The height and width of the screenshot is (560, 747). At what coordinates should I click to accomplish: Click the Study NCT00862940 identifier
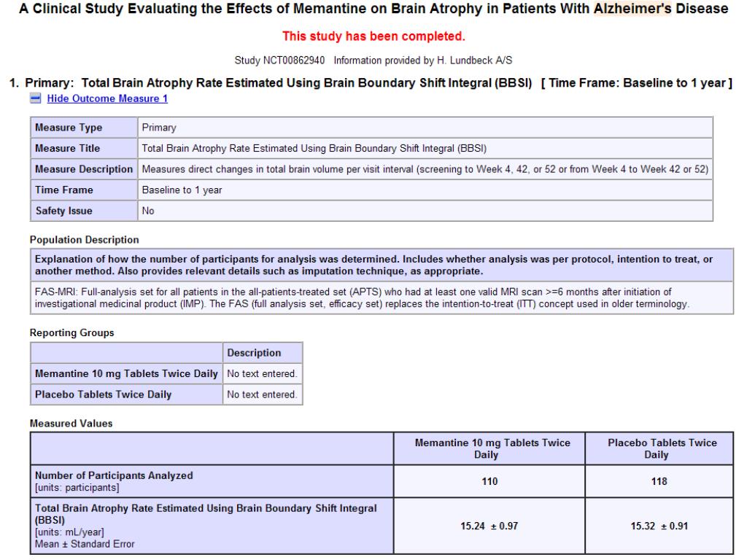point(279,61)
